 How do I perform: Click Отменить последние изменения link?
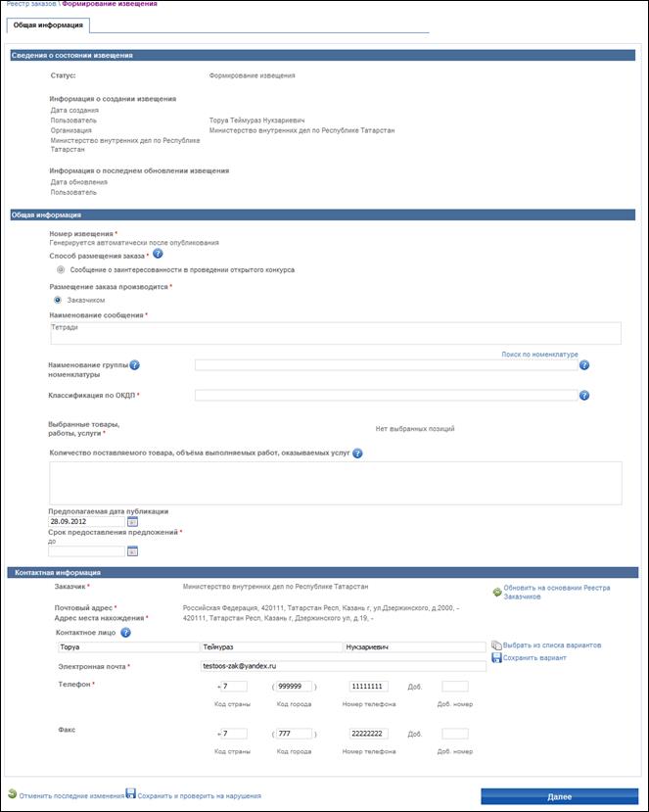coord(71,796)
